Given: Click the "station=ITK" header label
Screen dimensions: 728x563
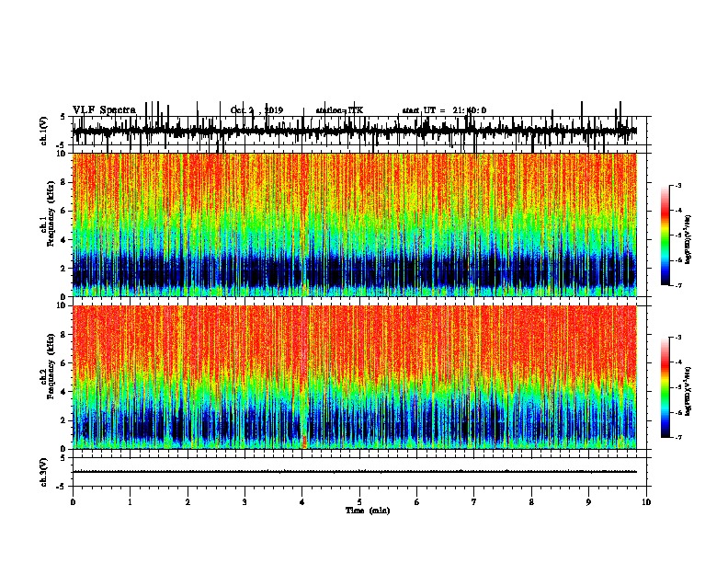Looking at the screenshot, I should coord(339,110).
